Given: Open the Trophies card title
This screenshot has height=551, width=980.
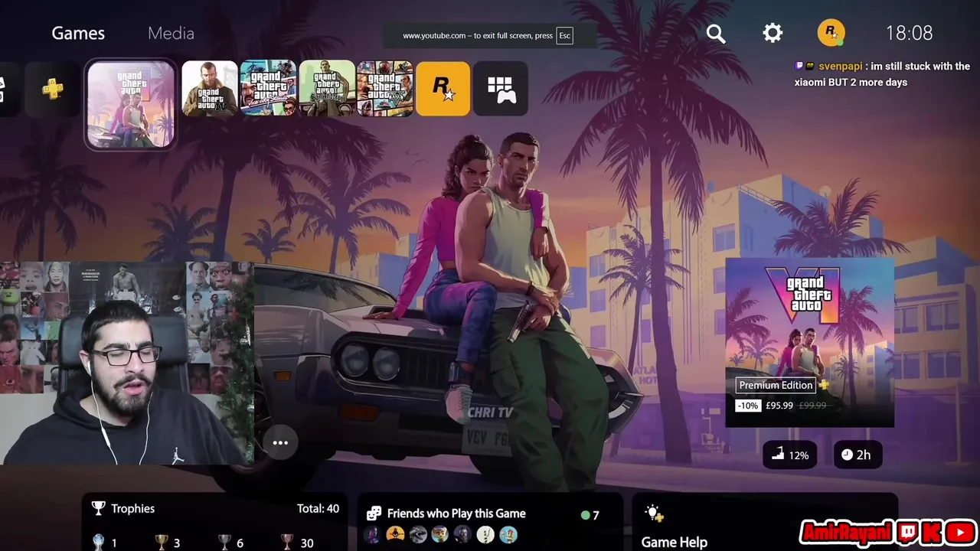Looking at the screenshot, I should click(x=132, y=508).
